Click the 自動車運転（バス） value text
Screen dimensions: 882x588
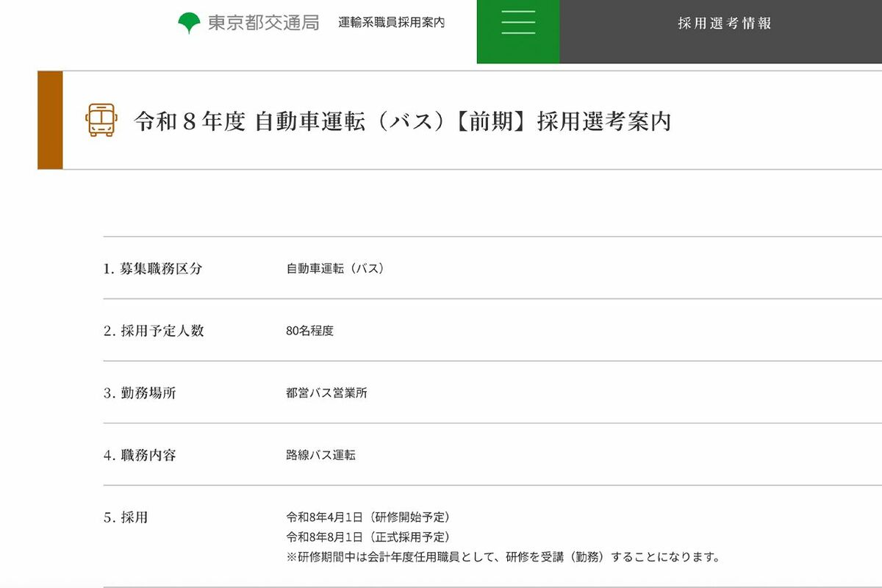[x=335, y=268]
